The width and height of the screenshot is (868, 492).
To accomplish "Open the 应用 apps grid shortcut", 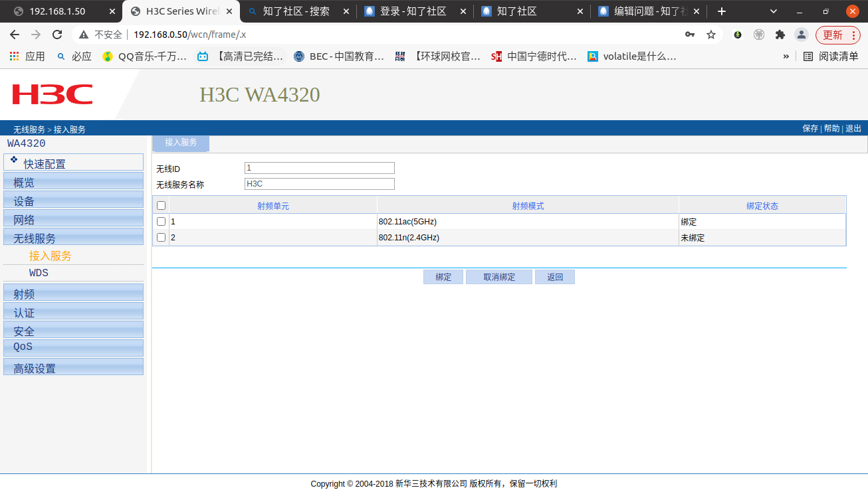I will tap(27, 56).
